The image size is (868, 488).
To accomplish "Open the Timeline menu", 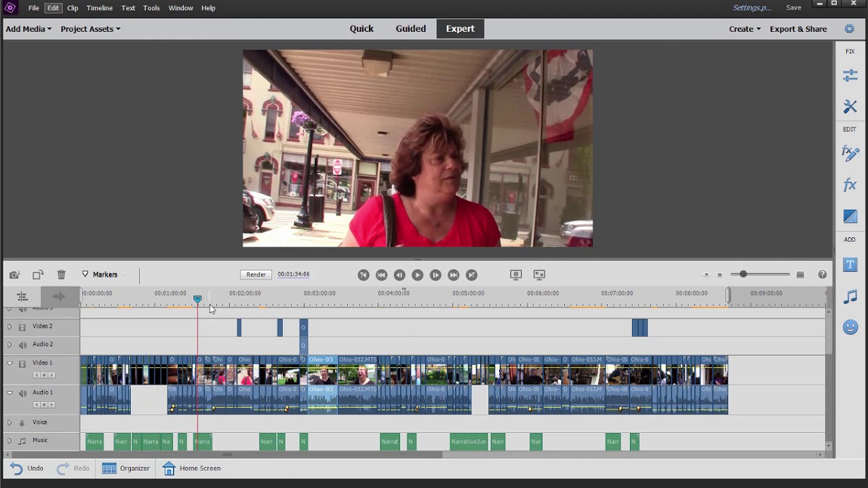I will (x=99, y=8).
